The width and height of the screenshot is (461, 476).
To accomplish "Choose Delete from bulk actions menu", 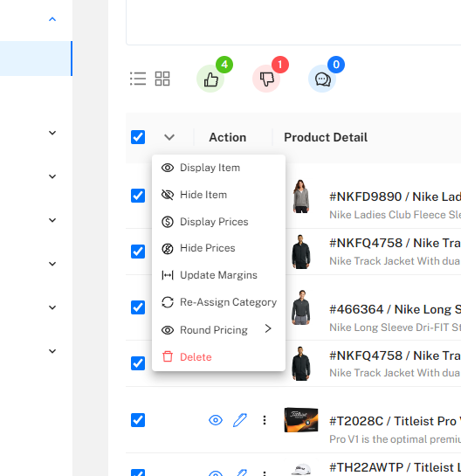I will pos(218,357).
